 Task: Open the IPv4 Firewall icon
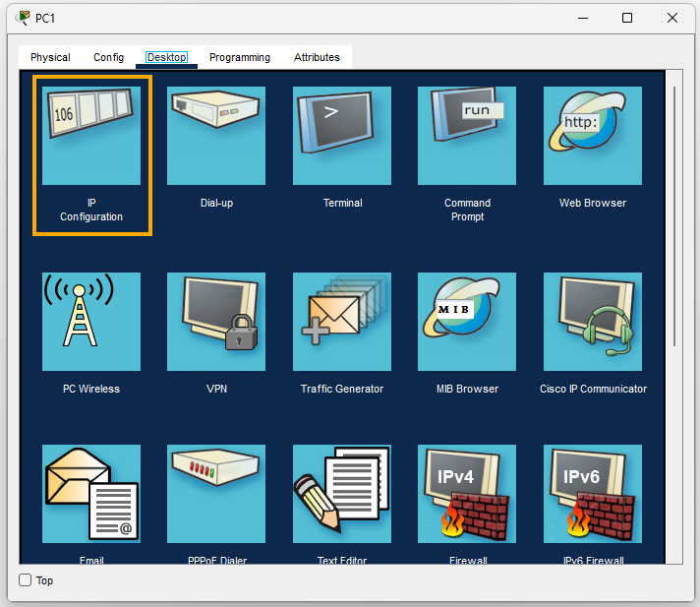point(467,494)
